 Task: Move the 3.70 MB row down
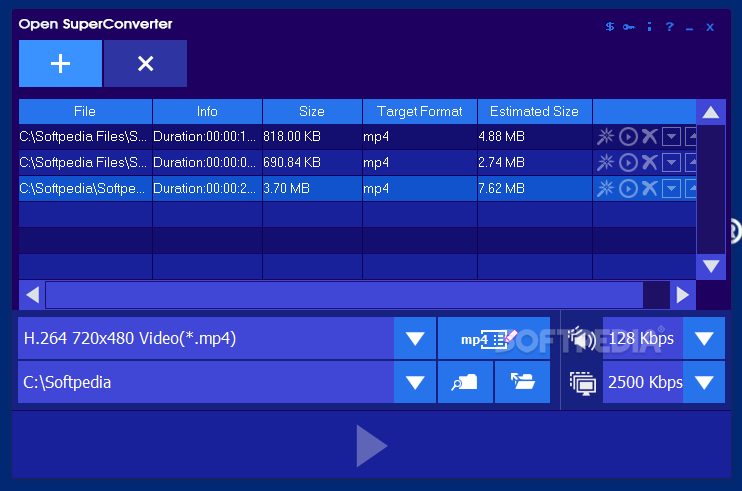coord(671,189)
